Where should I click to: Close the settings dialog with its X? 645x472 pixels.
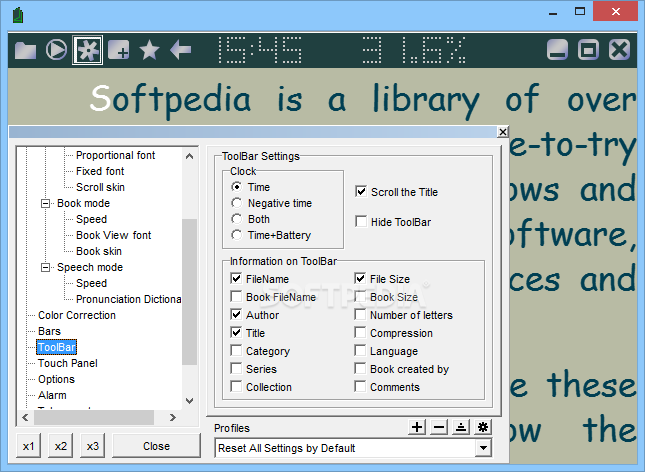tap(503, 132)
